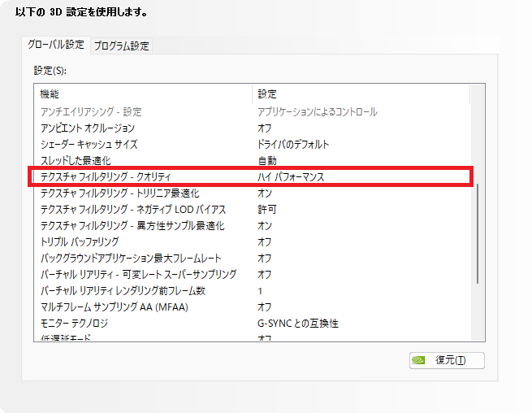Click the 設定 column header
Screen dimensions: 532x413
point(361,94)
